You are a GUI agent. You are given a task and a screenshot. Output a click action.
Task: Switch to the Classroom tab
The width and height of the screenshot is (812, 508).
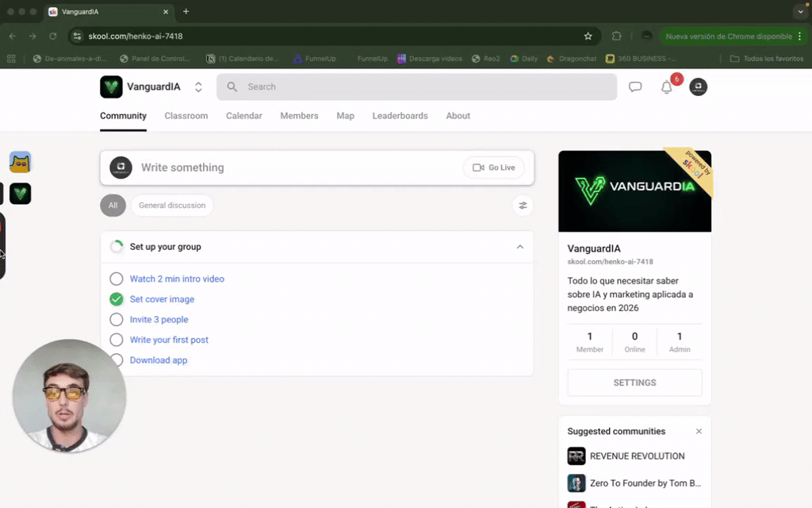186,116
